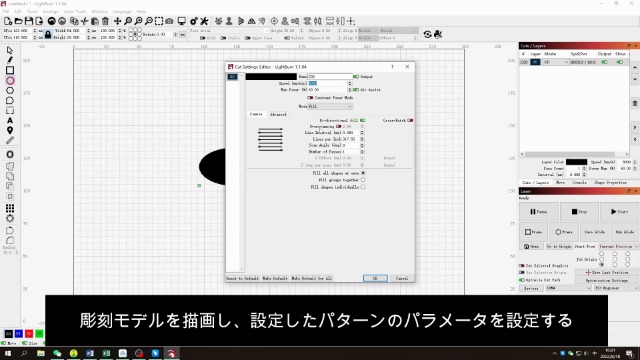The width and height of the screenshot is (640, 360).
Task: Toggle Optimize Cut Path switch
Action: 522,280
